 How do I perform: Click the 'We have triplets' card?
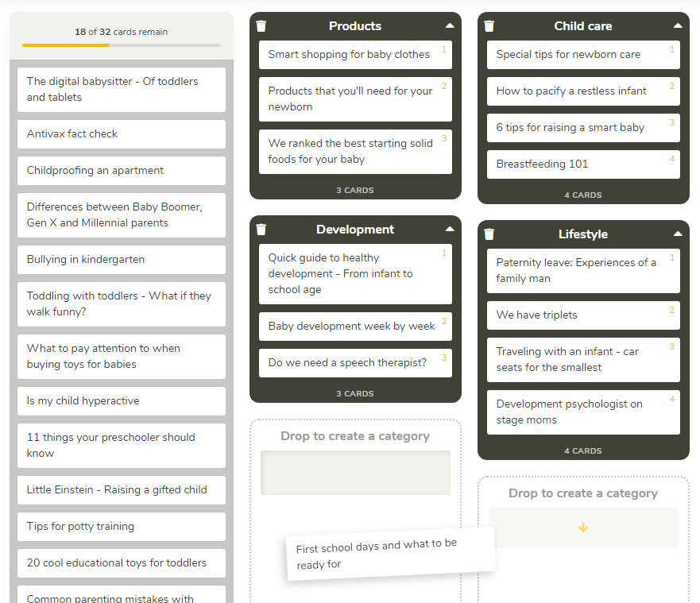(x=583, y=315)
